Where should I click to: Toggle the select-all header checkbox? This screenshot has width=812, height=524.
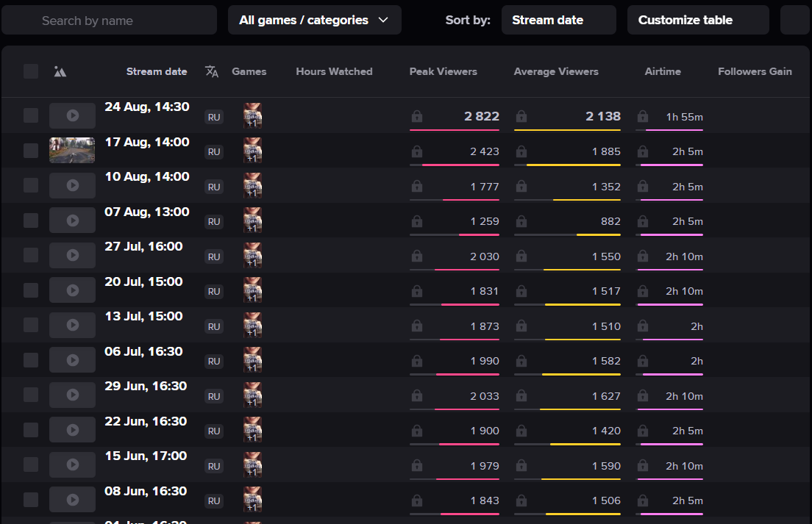31,71
